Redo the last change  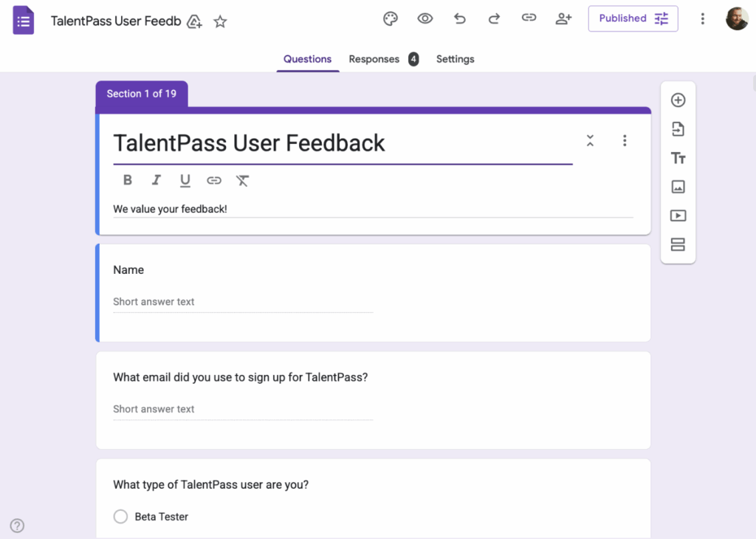point(494,18)
